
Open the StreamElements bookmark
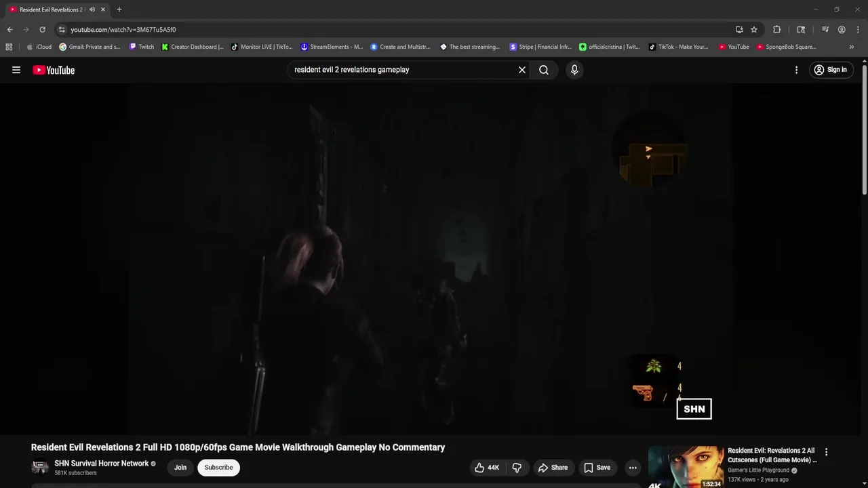tap(332, 47)
